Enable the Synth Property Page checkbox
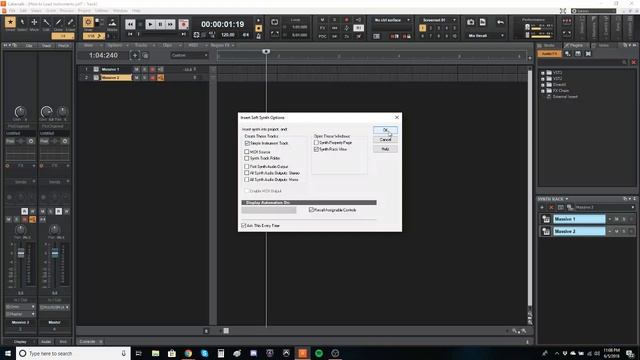Screen dimensions: 640x360 [316, 143]
